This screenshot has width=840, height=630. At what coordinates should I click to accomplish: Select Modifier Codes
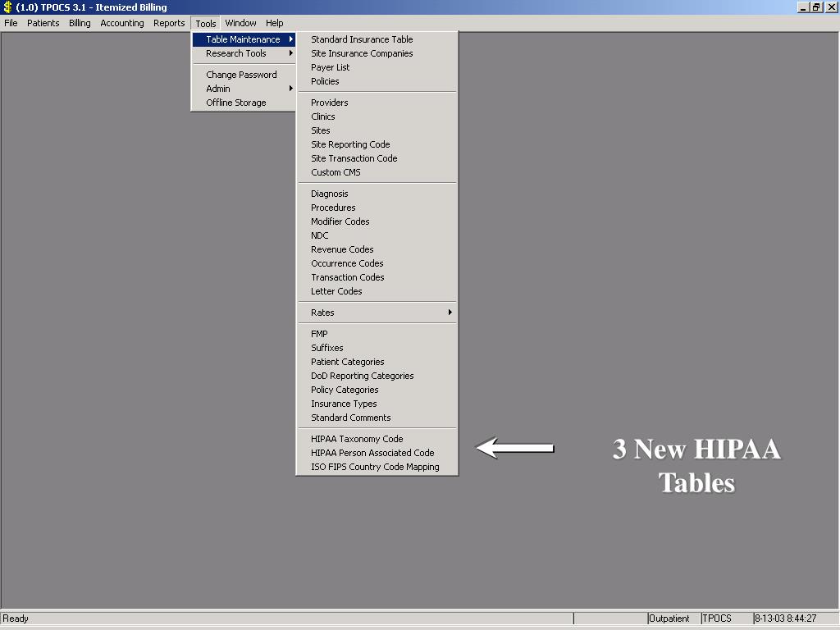pyautogui.click(x=377, y=221)
